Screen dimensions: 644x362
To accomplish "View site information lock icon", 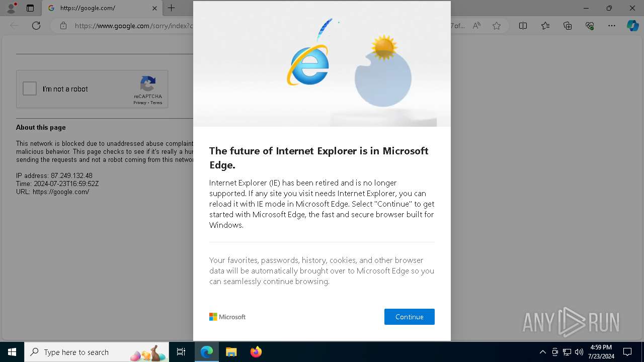I will coord(63,26).
